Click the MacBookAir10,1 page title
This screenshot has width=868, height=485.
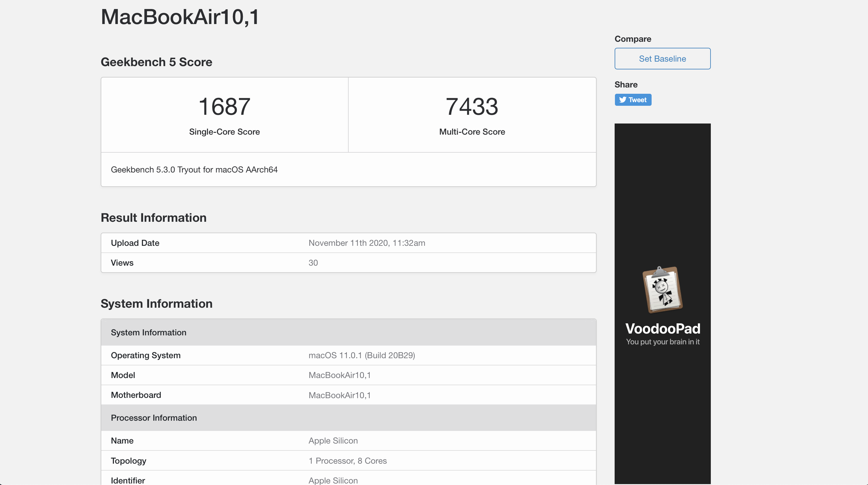pyautogui.click(x=180, y=17)
